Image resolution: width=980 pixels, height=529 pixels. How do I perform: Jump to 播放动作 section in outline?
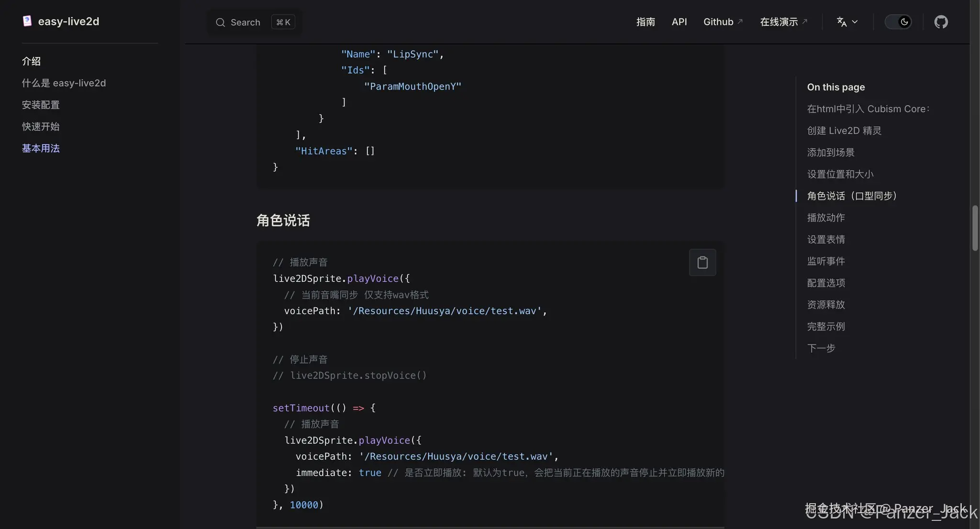coord(826,218)
